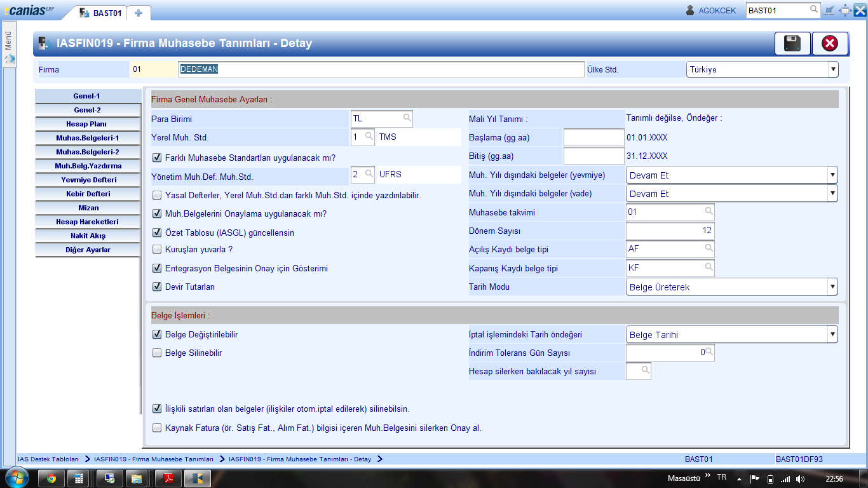Image resolution: width=868 pixels, height=488 pixels.
Task: Click the module icon left of the IASFIN019 title
Action: (44, 43)
